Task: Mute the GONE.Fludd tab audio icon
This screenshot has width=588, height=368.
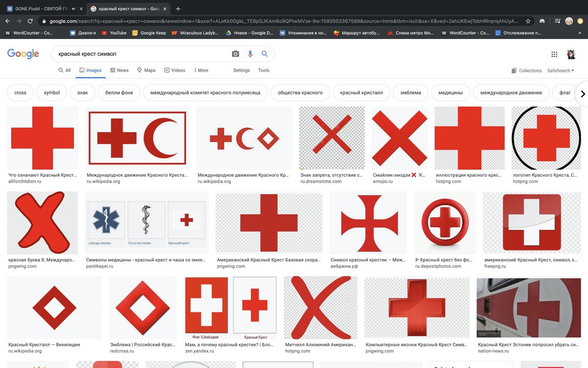Action: coord(73,9)
